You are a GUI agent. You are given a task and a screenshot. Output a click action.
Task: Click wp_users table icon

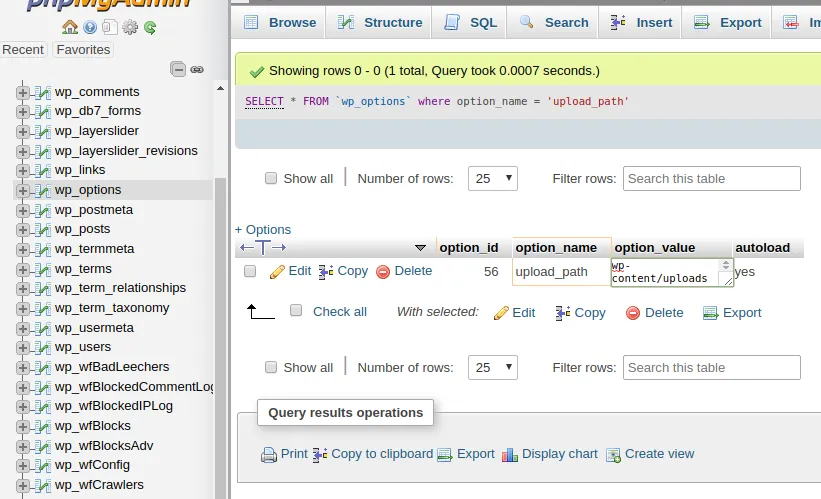43,348
